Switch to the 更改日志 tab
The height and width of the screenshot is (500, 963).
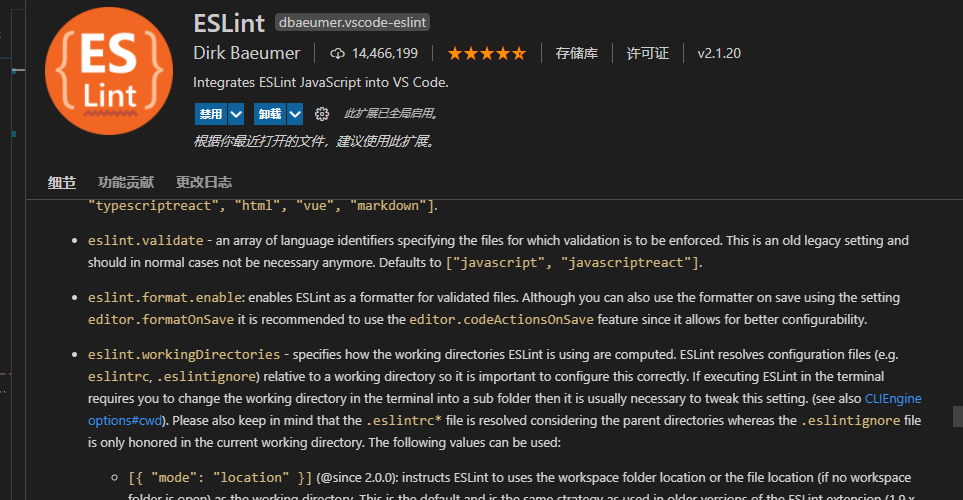tap(204, 182)
